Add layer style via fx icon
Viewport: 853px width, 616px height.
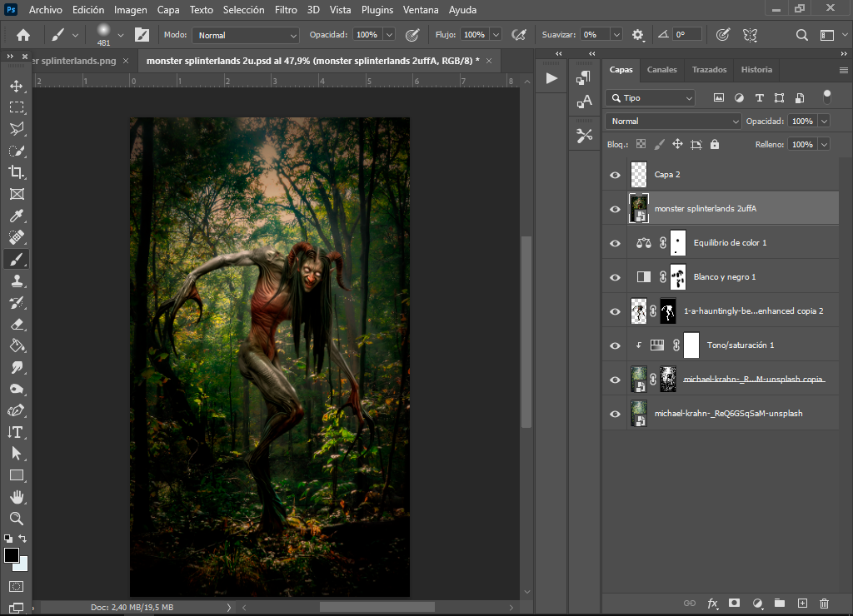[x=712, y=603]
